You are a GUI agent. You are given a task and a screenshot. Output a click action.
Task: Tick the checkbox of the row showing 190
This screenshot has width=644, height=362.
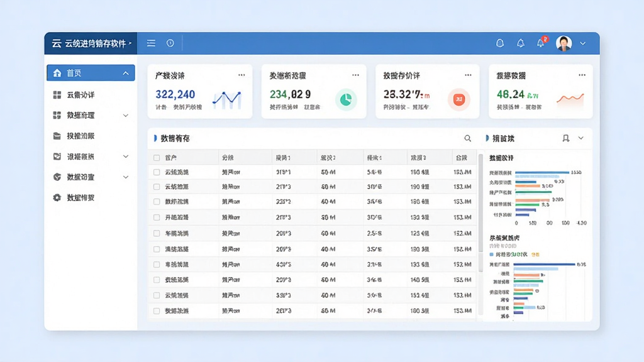(157, 187)
